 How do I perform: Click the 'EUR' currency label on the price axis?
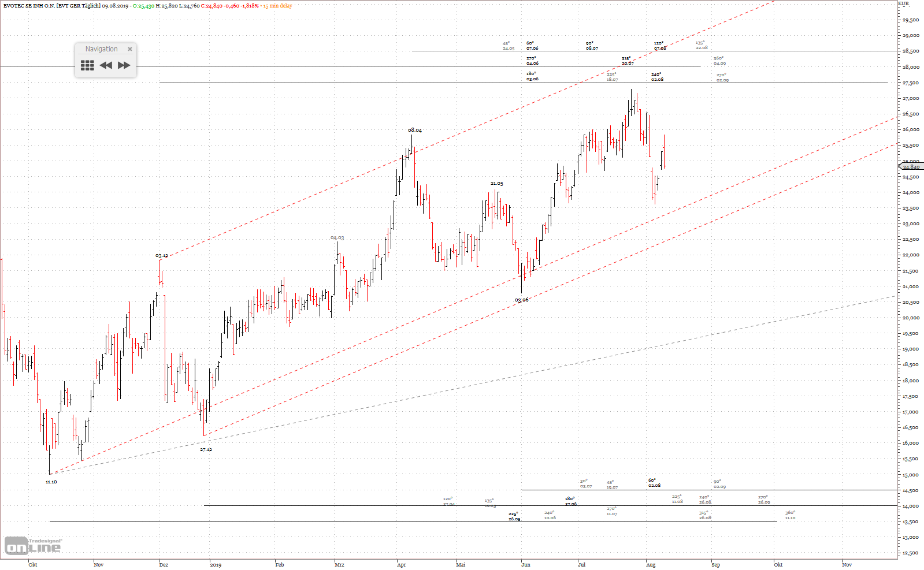(x=904, y=3)
